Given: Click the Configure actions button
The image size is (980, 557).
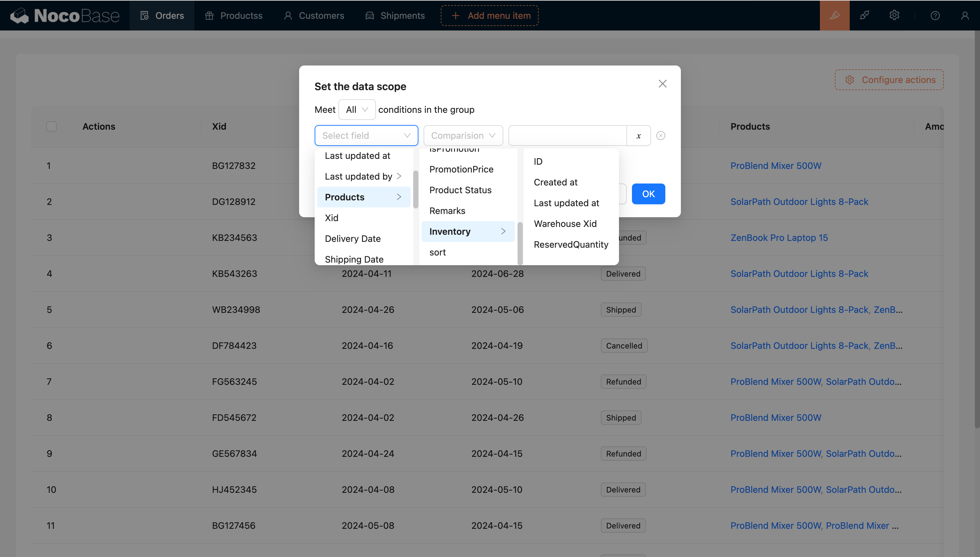Looking at the screenshot, I should coord(889,79).
